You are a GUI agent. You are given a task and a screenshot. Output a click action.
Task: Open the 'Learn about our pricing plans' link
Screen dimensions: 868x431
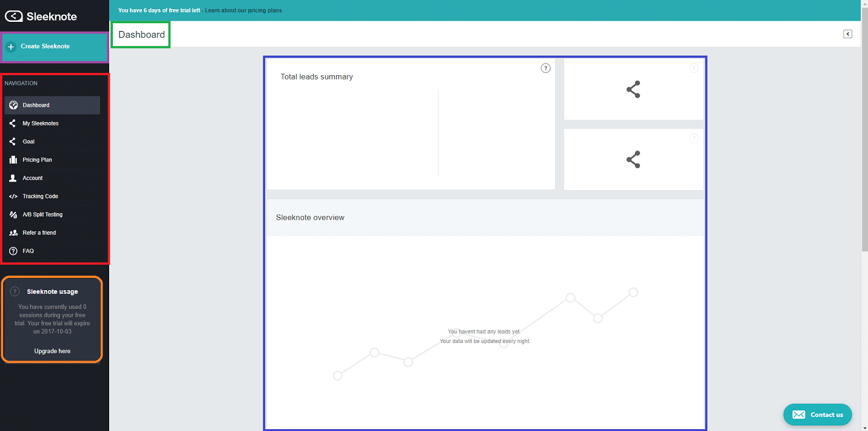[243, 10]
